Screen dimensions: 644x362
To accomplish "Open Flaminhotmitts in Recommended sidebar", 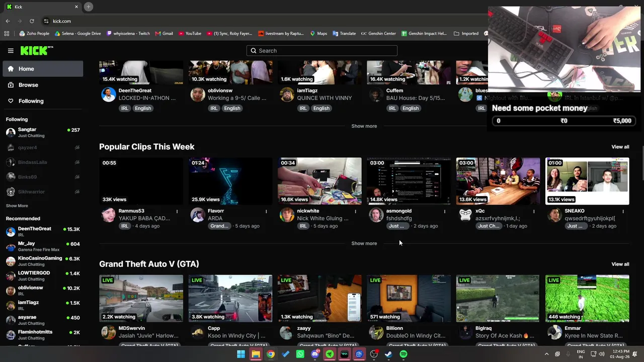I will (x=43, y=335).
